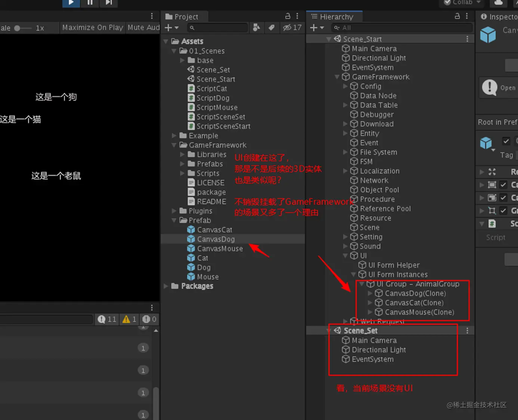518x420 pixels.
Task: Open the Inspector tab
Action: [x=499, y=16]
